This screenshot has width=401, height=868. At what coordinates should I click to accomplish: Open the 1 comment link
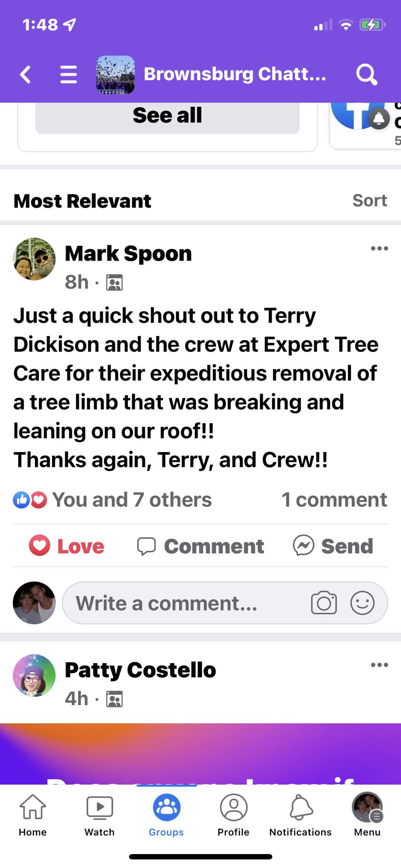coord(334,500)
